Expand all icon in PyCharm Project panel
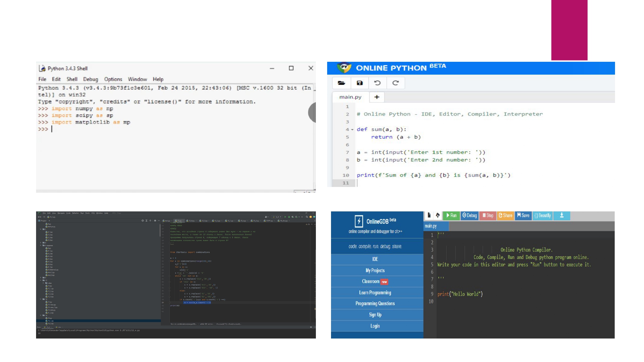The height and width of the screenshot is (362, 644). click(x=147, y=221)
